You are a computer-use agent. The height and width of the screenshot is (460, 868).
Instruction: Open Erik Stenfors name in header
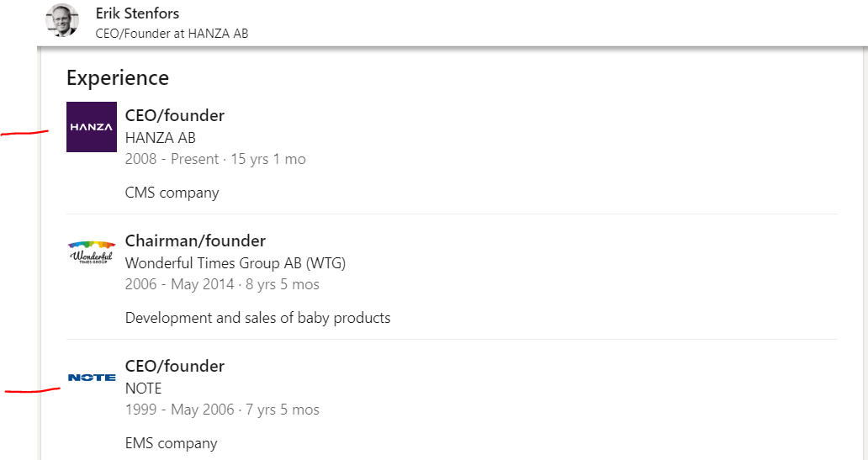(137, 13)
